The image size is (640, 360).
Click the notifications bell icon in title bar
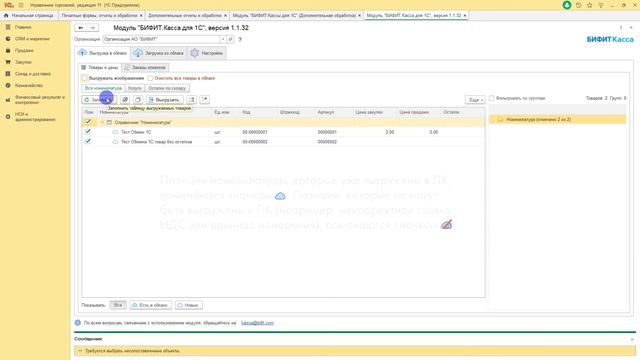click(x=567, y=5)
